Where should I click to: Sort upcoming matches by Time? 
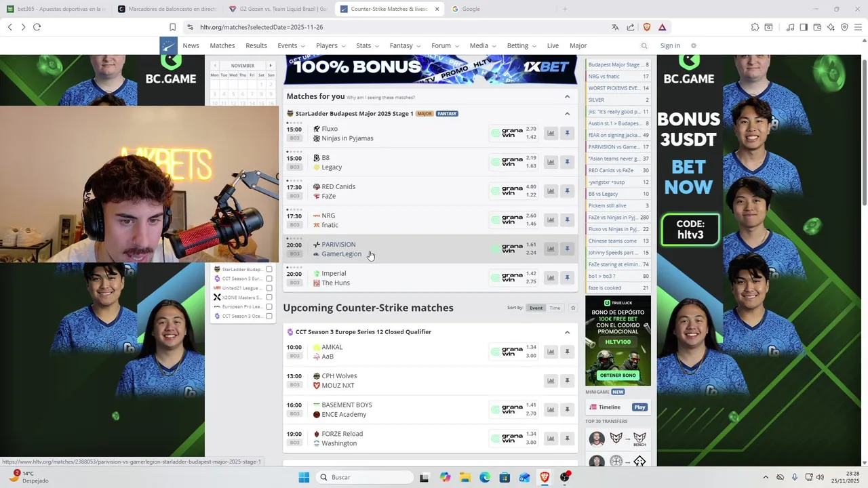(x=555, y=308)
